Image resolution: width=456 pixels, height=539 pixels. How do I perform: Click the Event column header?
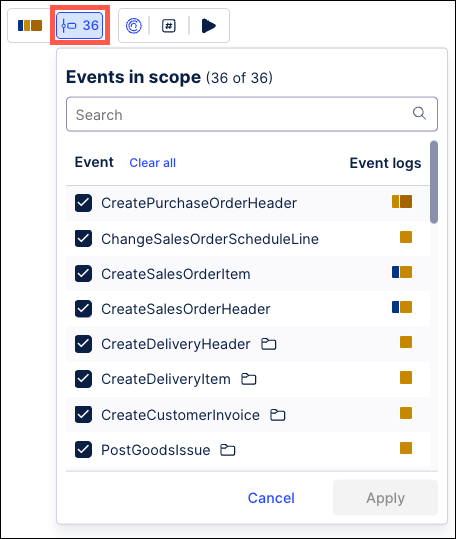tap(94, 162)
